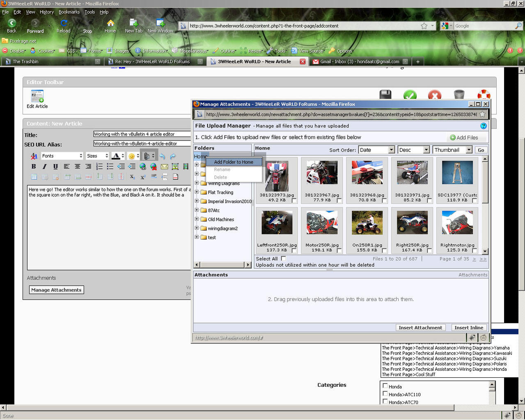Click the Bold formatting icon
The height and width of the screenshot is (420, 525).
tap(34, 166)
